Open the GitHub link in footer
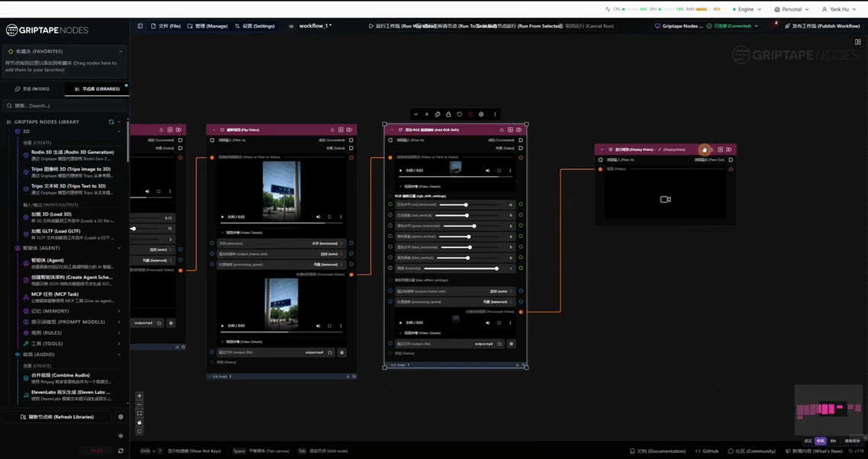The image size is (868, 459). [x=707, y=451]
